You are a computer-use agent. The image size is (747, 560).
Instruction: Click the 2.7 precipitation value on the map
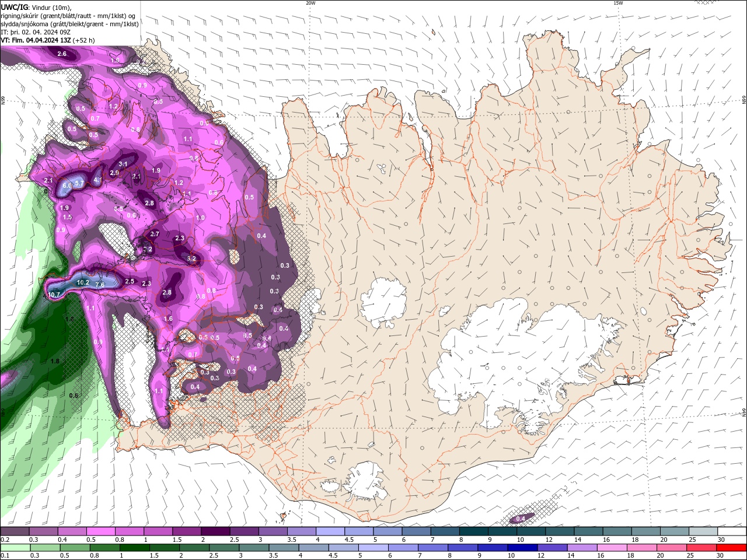[x=155, y=234]
